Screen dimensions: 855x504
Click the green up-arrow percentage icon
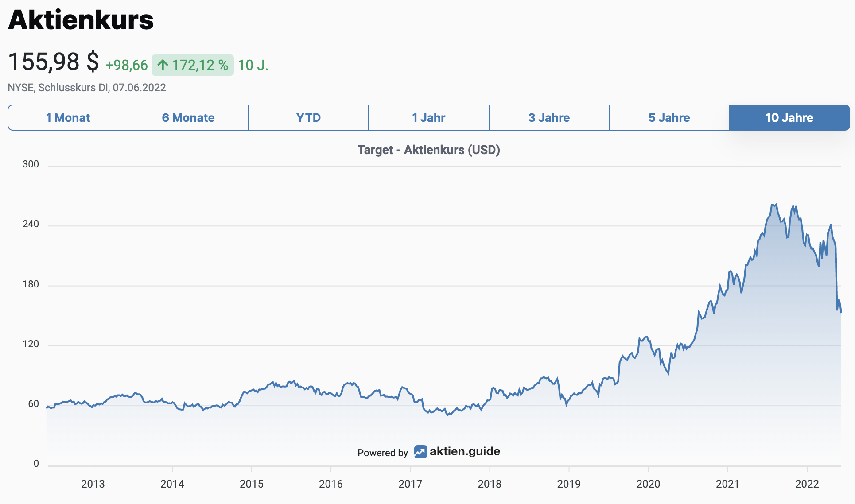[163, 65]
